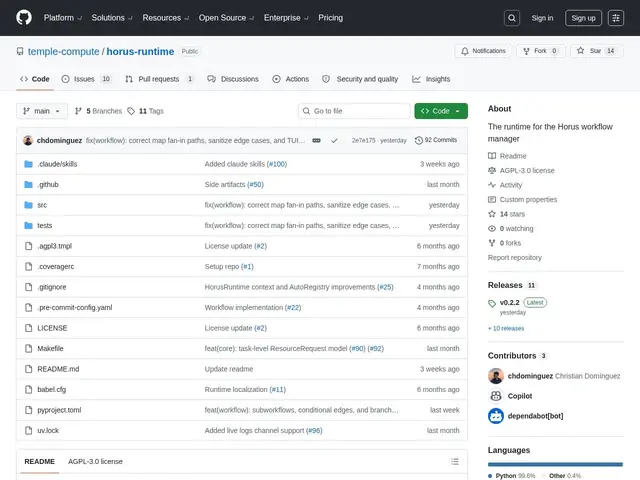This screenshot has width=640, height=480.
Task: Open commit hash 2e7e175
Action: tap(363, 140)
